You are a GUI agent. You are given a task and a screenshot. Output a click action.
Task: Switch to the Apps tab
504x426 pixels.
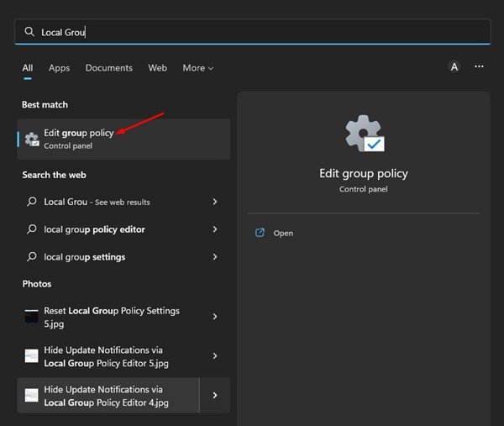[59, 68]
